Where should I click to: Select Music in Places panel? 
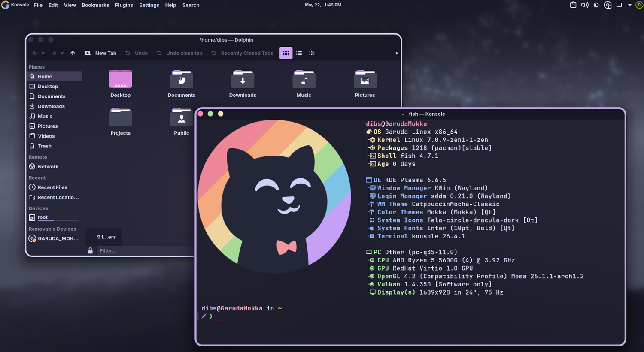pos(54,116)
